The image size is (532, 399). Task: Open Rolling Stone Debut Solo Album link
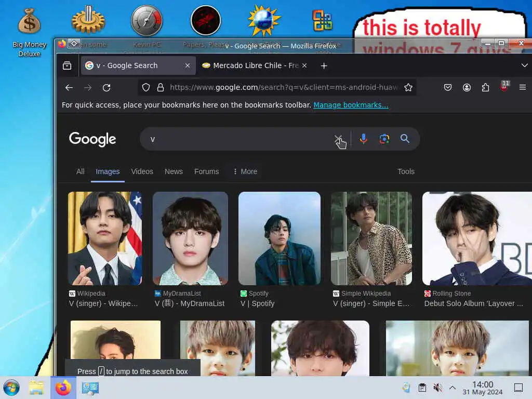click(x=474, y=303)
